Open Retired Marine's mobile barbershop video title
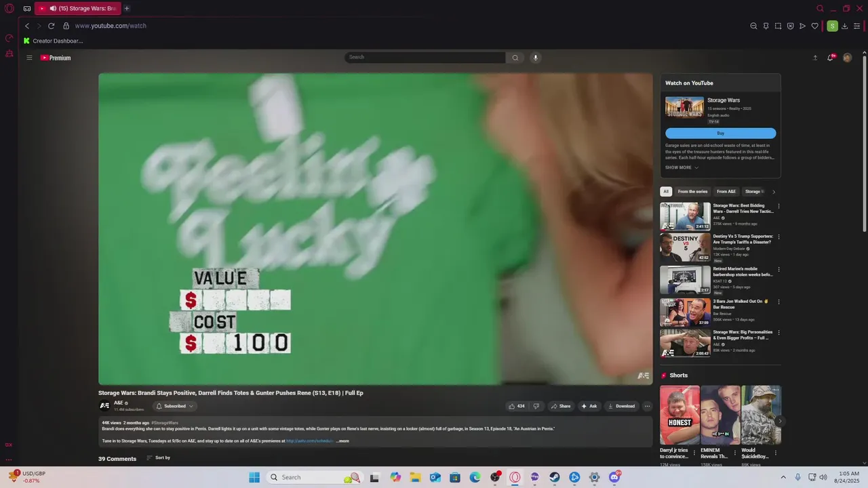868x488 pixels. point(743,272)
